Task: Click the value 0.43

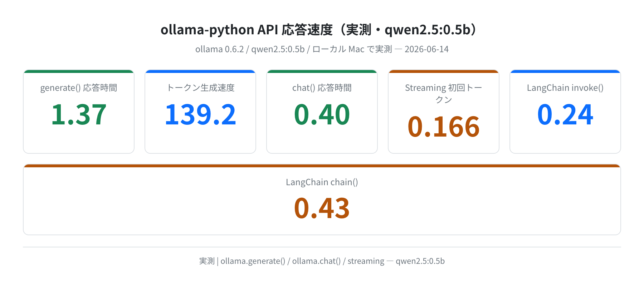Action: pyautogui.click(x=322, y=208)
